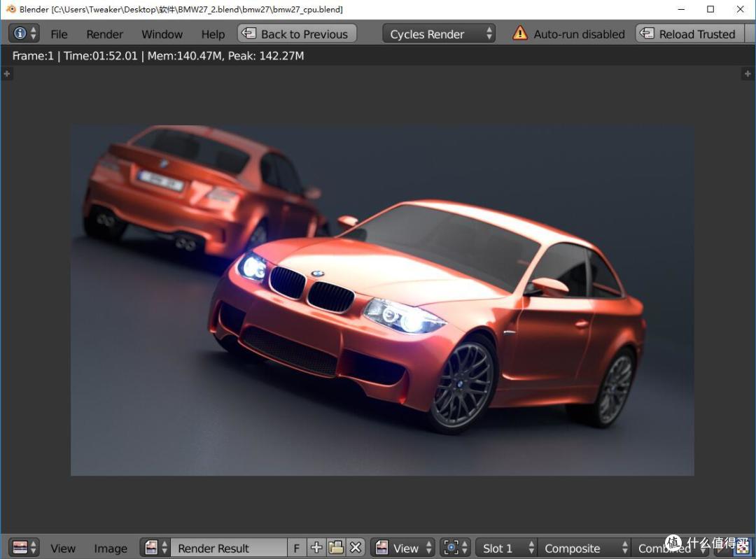Open the Slot 1 dropdown
756x559 pixels.
coord(506,548)
